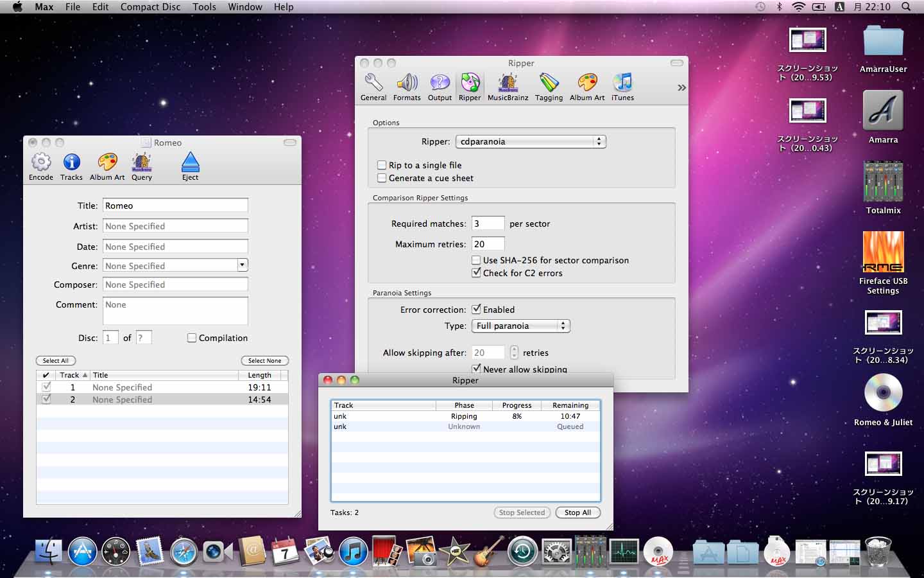Select the Ripping row showing 8% progress

point(466,416)
